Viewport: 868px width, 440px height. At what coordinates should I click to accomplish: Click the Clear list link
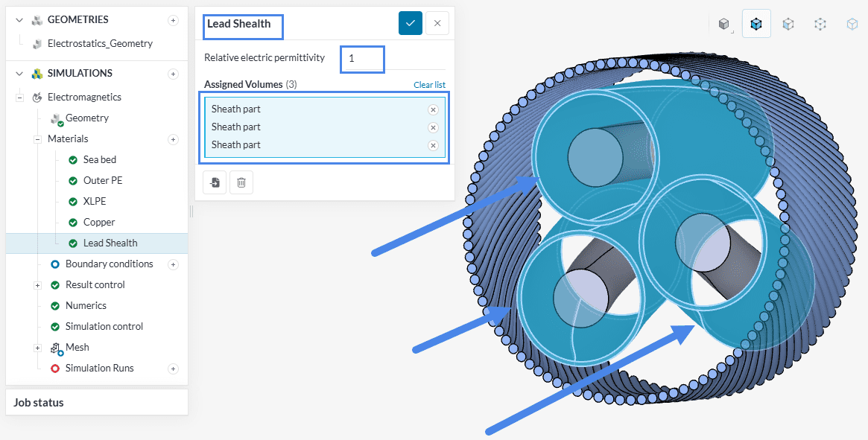click(429, 85)
